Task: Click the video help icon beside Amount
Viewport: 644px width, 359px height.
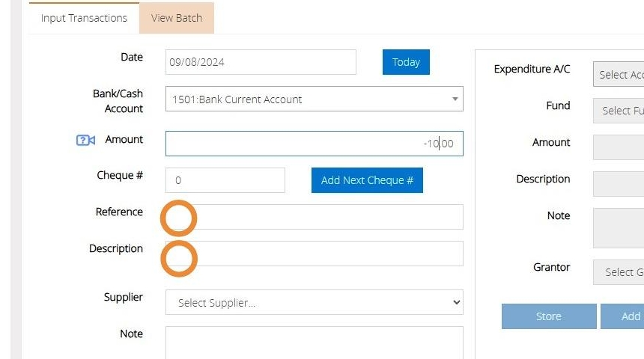Action: (x=86, y=141)
